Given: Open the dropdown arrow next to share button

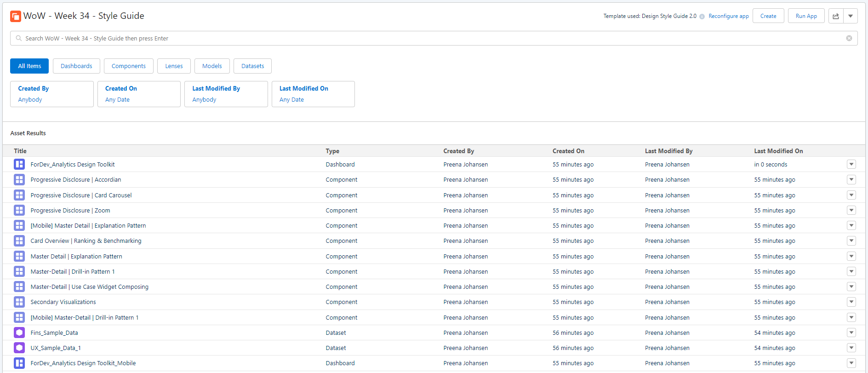Looking at the screenshot, I should click(851, 16).
